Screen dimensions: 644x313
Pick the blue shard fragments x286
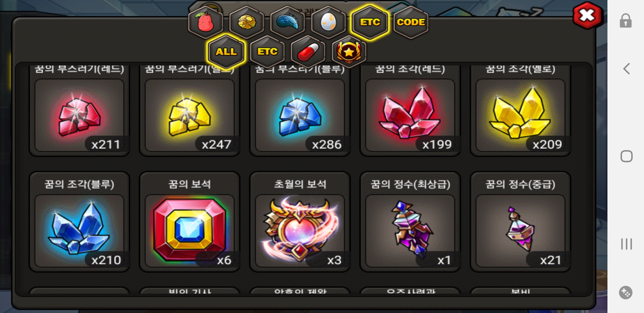300,110
